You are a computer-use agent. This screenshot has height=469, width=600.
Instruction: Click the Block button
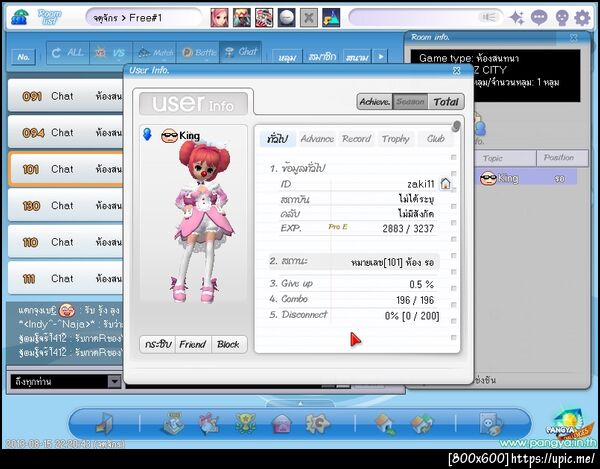228,344
